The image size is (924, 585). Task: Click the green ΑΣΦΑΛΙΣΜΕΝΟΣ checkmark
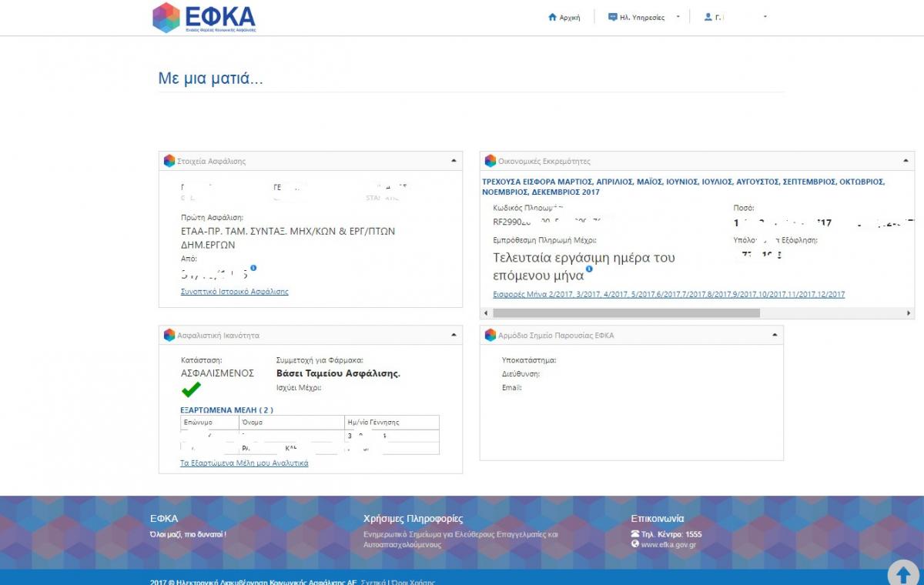191,389
